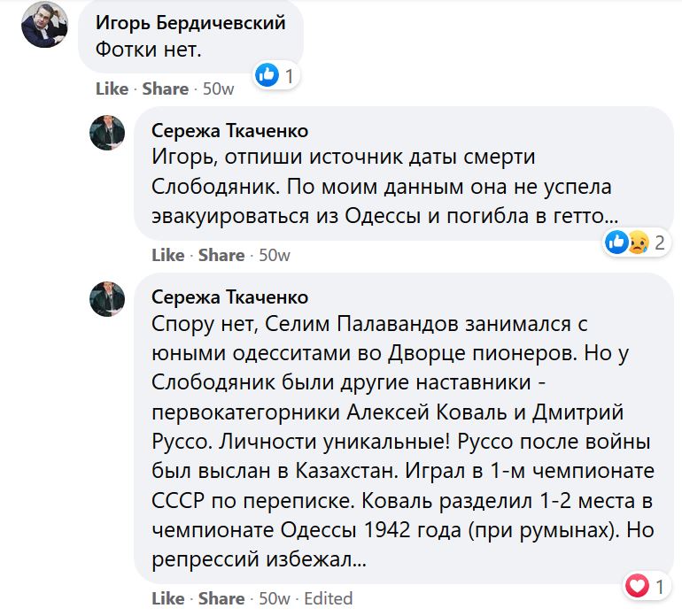This screenshot has width=682, height=616.
Task: Like the reply about Слободяник's death date
Action: pos(168,255)
